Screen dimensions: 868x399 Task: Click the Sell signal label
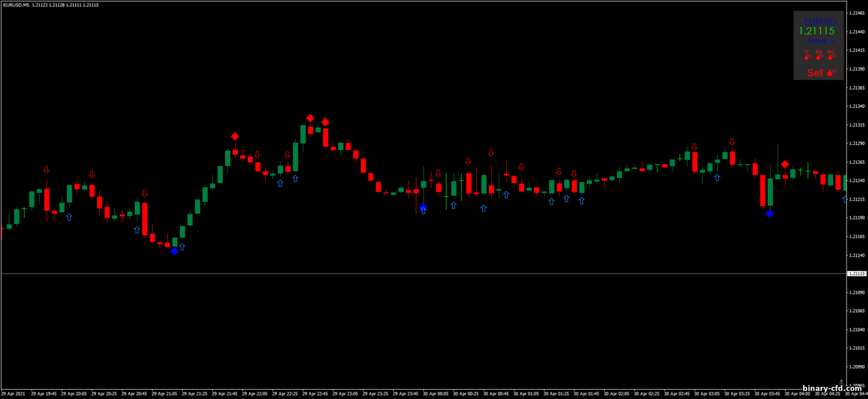tap(815, 73)
